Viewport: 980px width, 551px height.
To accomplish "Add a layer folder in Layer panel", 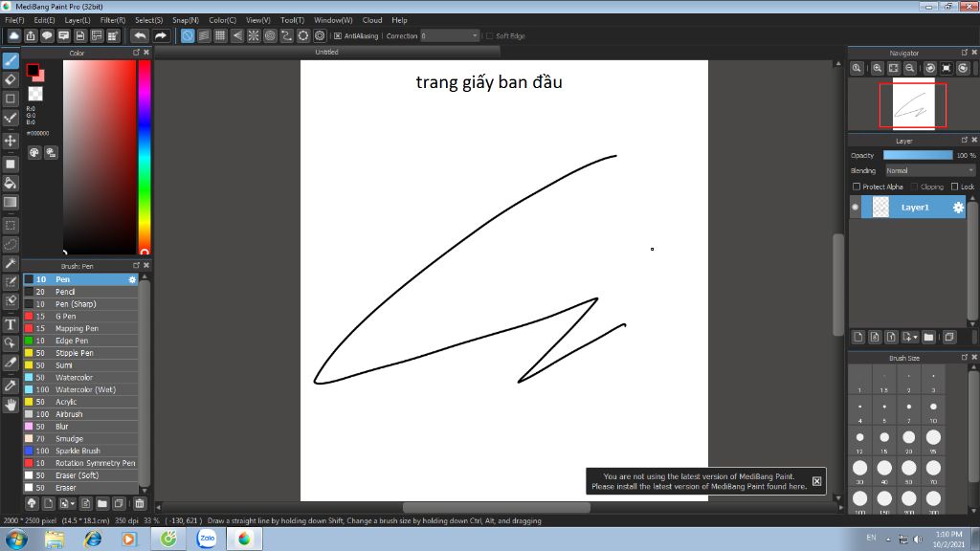I will tap(928, 338).
